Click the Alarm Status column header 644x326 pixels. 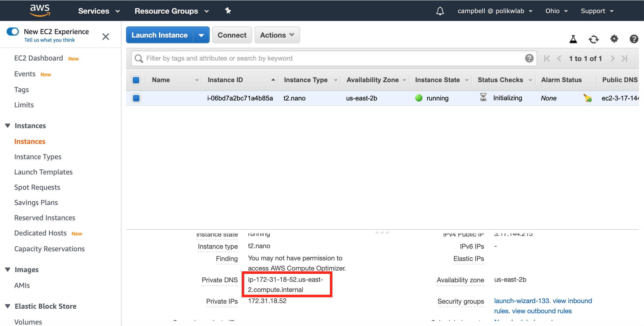pos(561,80)
